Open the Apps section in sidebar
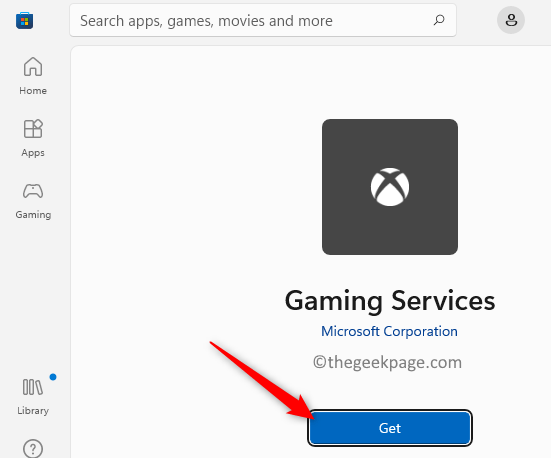Viewport: 551px width, 458px height. point(33,138)
